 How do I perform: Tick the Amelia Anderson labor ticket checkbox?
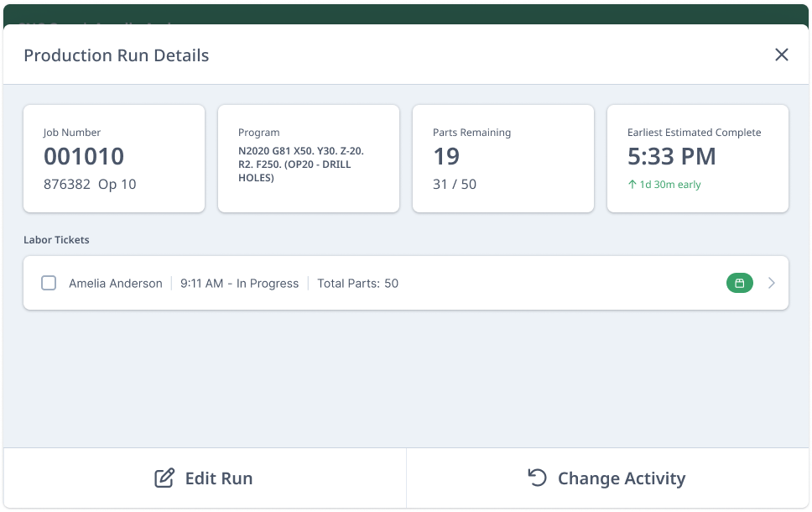click(x=49, y=284)
